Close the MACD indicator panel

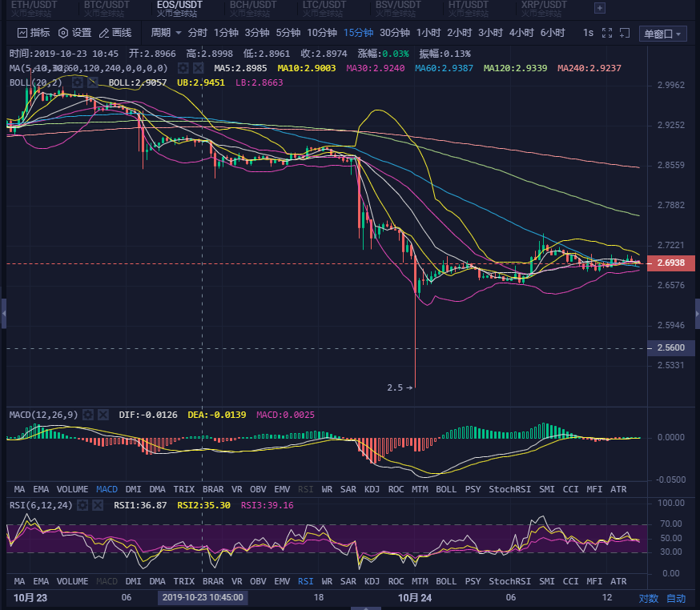pos(103,414)
